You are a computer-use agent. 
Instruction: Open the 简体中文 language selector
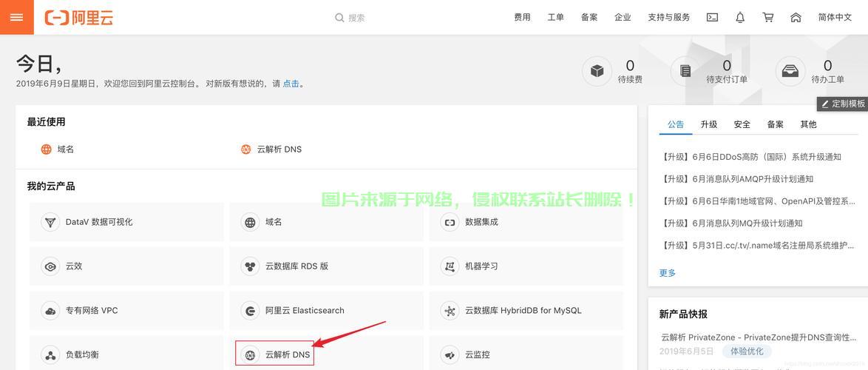tap(835, 17)
